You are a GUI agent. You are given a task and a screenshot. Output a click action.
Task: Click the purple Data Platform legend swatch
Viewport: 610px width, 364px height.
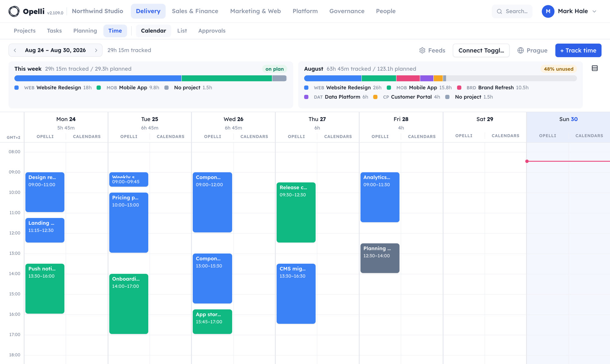click(x=306, y=97)
